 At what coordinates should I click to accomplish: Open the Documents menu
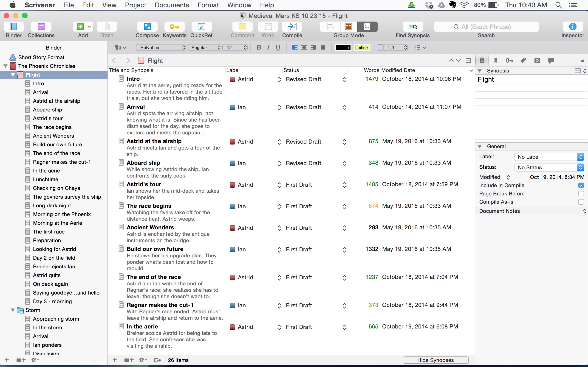[172, 5]
